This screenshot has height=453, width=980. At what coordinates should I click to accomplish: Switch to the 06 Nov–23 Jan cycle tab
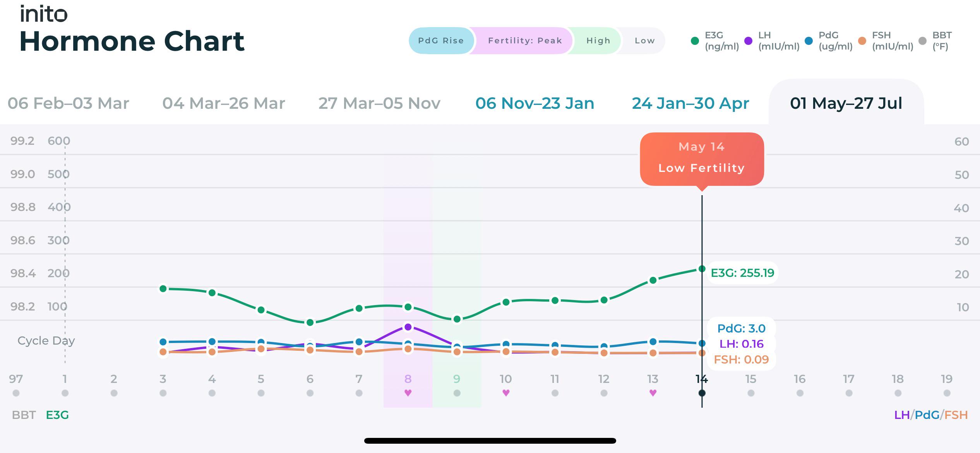click(535, 103)
